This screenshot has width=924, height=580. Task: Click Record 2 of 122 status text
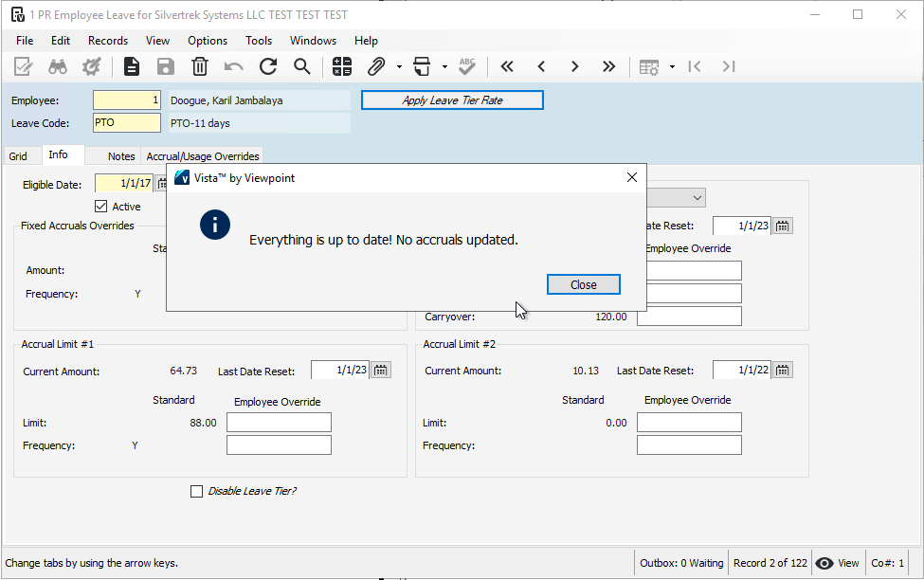770,563
